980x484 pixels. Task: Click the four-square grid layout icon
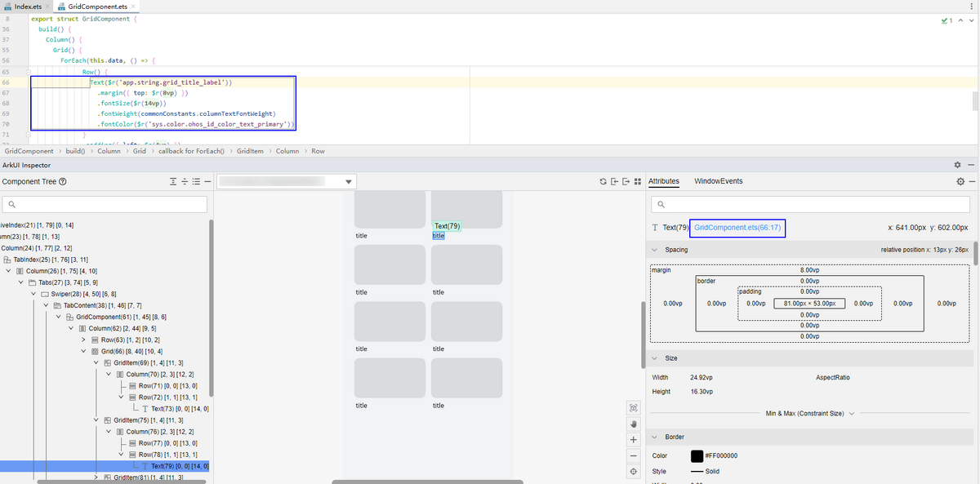[x=638, y=181]
